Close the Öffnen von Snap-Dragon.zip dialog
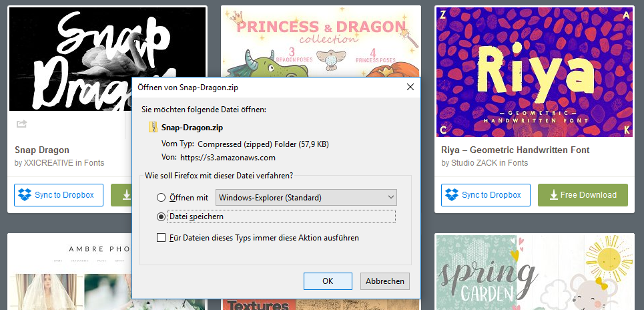 pyautogui.click(x=410, y=87)
